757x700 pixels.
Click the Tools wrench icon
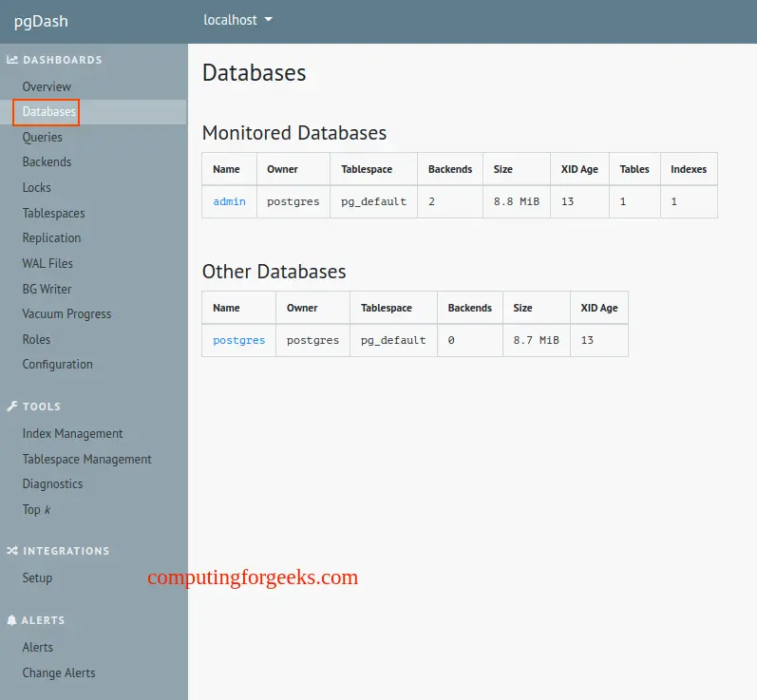(x=12, y=407)
